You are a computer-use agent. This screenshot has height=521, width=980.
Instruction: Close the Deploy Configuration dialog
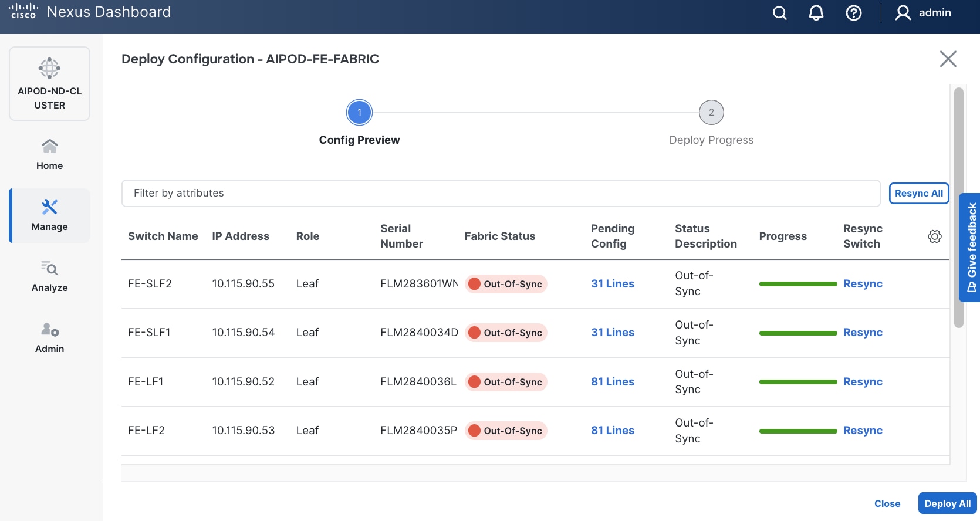[948, 59]
